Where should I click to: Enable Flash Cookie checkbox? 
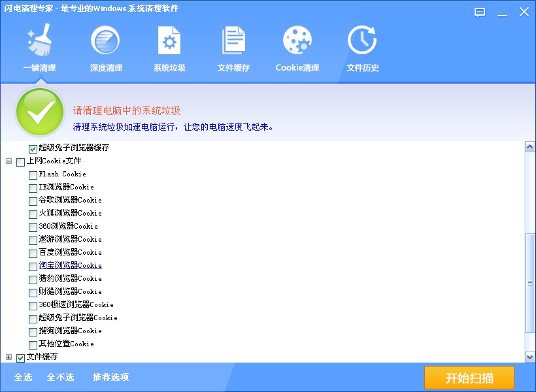tap(33, 175)
